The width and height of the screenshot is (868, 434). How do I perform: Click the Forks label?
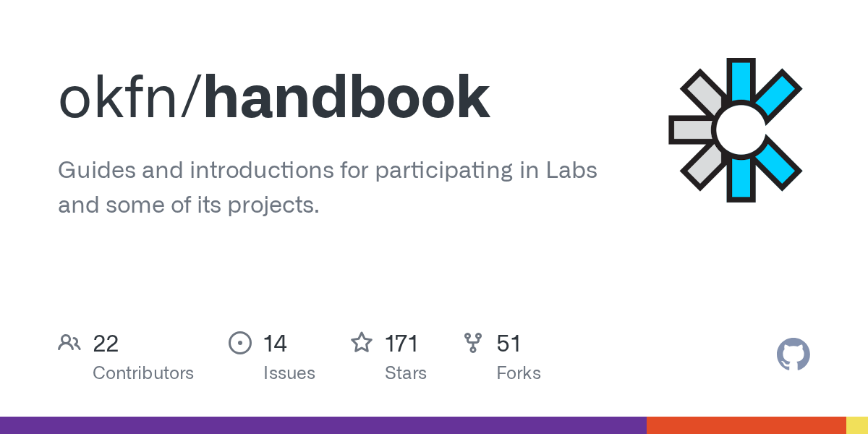(x=518, y=373)
